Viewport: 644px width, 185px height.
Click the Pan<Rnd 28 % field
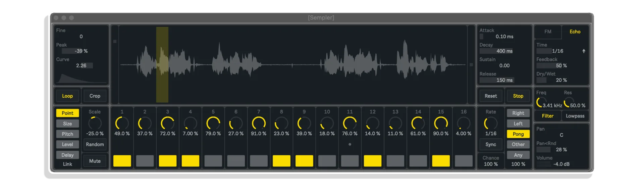point(561,149)
